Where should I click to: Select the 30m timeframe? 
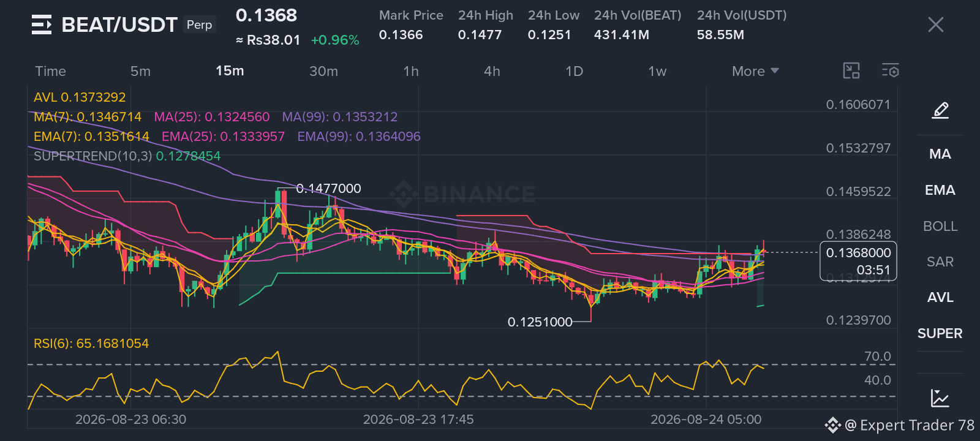(323, 71)
